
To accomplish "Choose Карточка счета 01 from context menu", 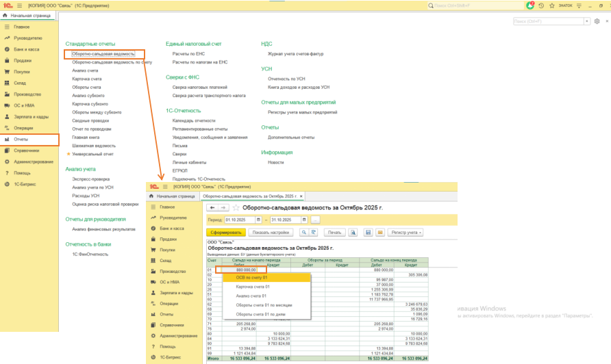I will [x=267, y=287].
